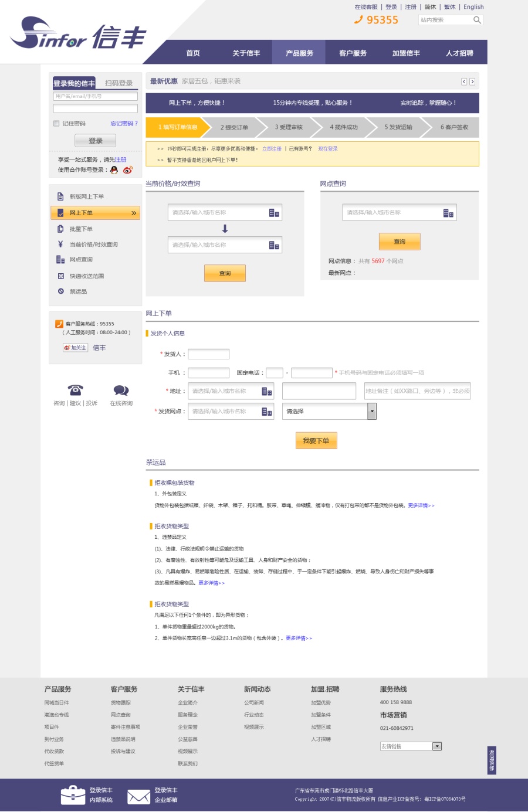Click 查询 button under 网点查询
Screen dimensions: 528x812
400,242
